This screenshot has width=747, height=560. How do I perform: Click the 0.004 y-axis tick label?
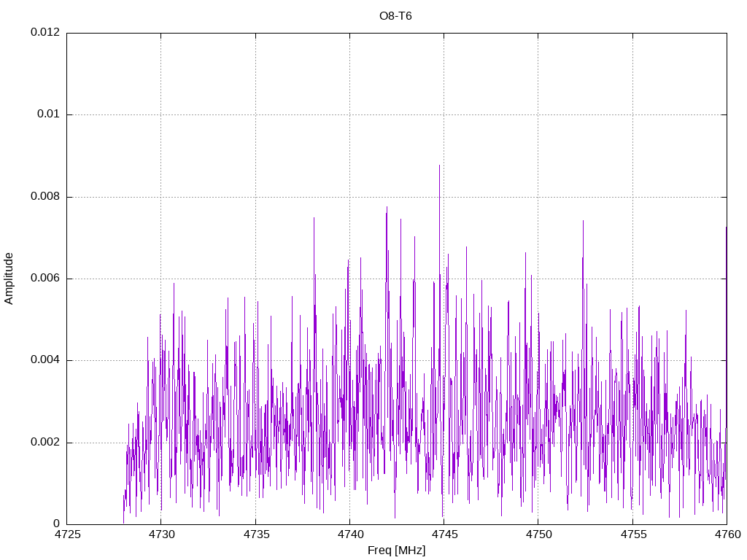pos(45,360)
